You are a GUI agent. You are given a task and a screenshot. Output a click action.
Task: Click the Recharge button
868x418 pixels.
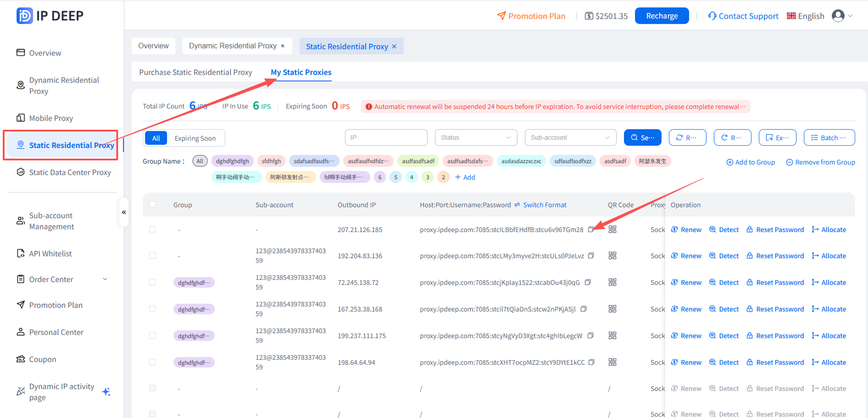pyautogui.click(x=662, y=16)
